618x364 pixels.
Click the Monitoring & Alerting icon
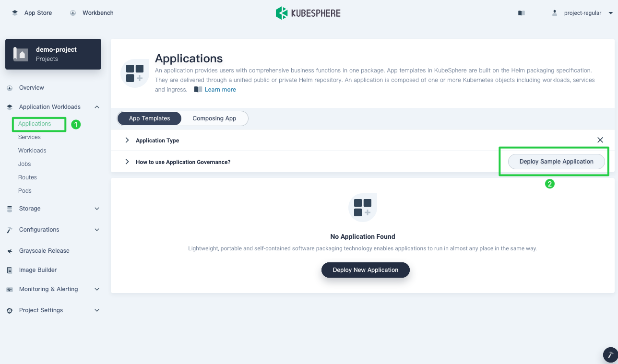point(10,289)
